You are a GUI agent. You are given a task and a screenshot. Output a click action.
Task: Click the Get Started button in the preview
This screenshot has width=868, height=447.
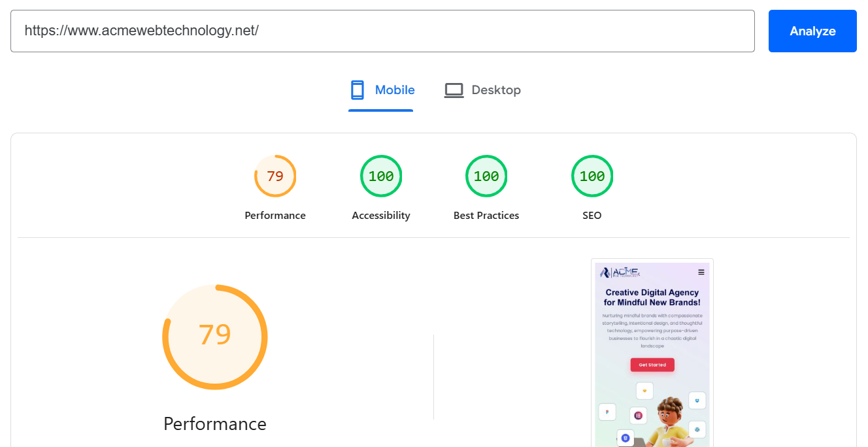click(652, 365)
